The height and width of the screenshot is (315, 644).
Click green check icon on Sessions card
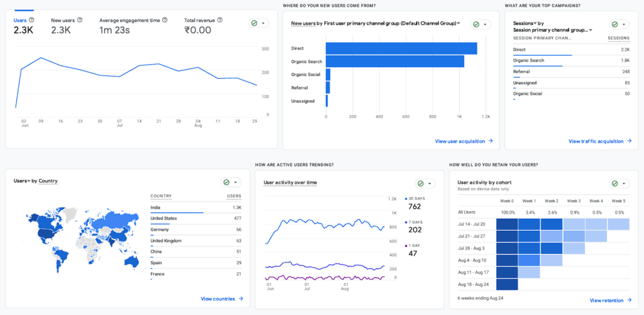point(615,25)
